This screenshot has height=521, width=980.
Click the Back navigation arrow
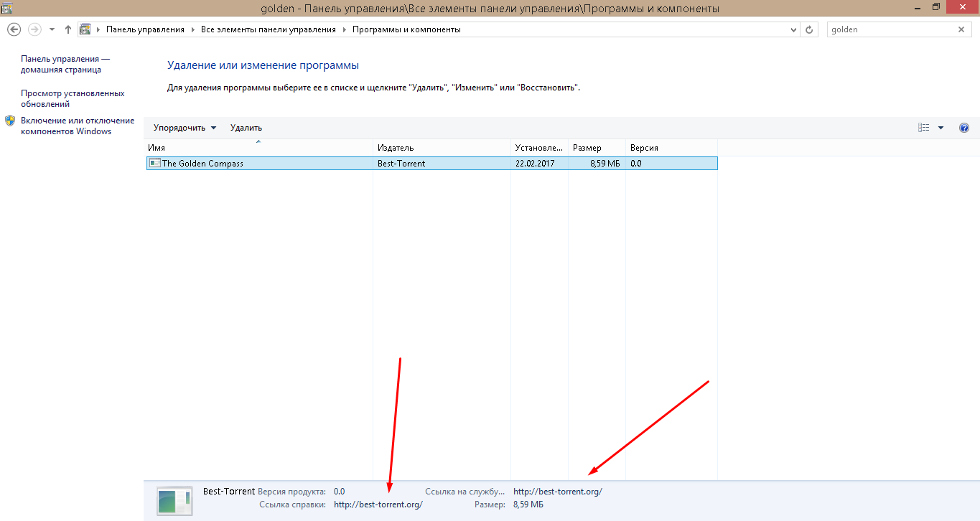[x=13, y=29]
